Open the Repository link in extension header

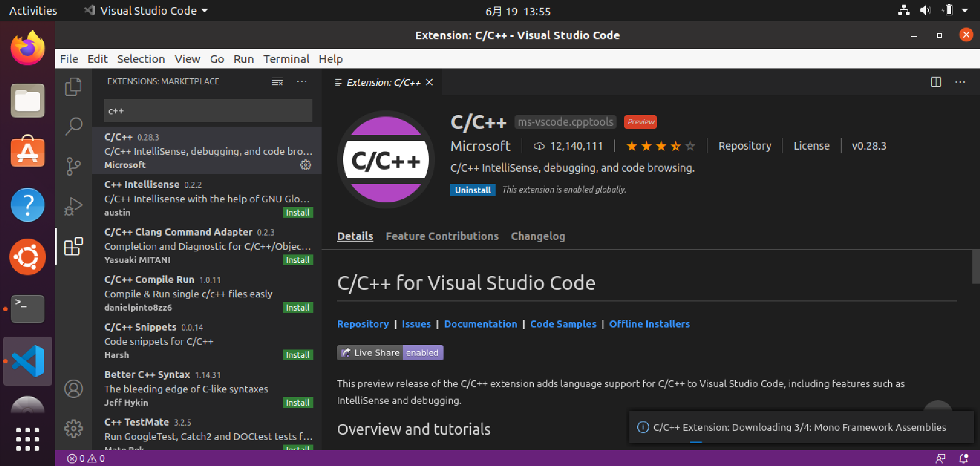pyautogui.click(x=745, y=146)
